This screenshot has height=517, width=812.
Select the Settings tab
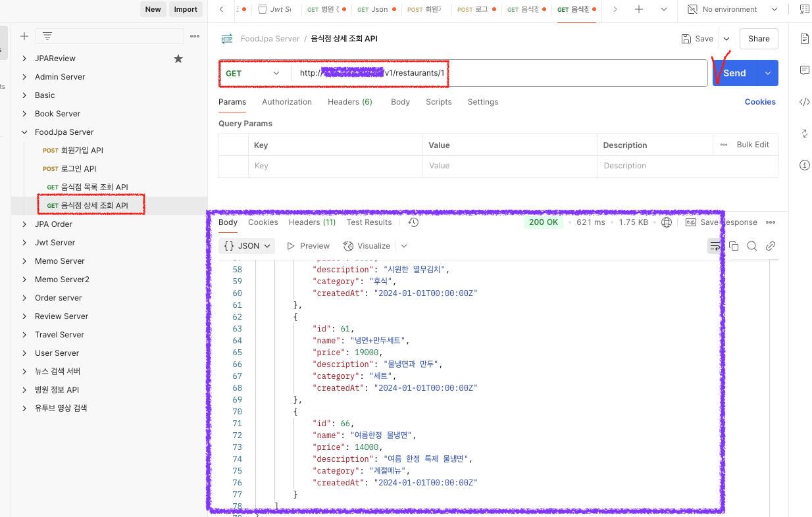tap(483, 102)
